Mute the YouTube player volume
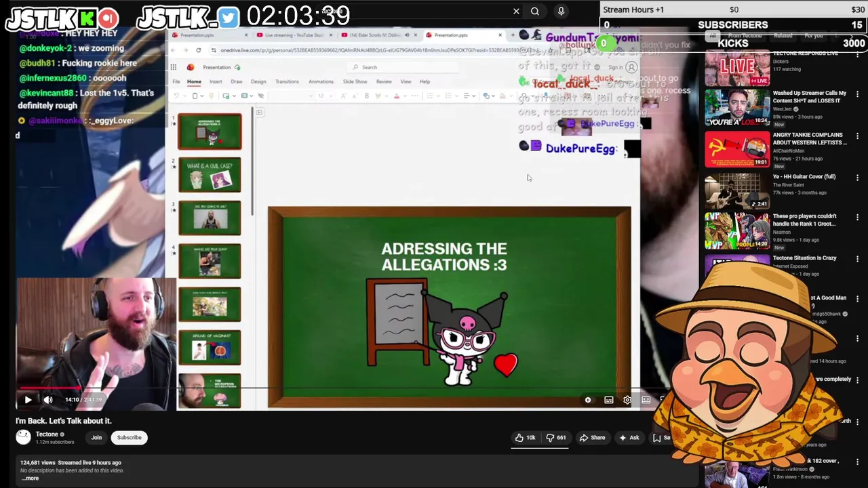This screenshot has height=488, width=868. pyautogui.click(x=48, y=400)
